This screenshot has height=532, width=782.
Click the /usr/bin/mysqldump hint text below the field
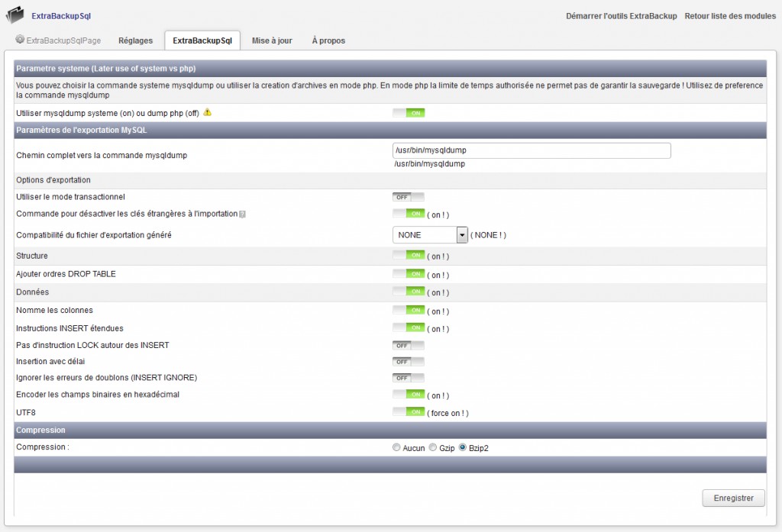429,164
